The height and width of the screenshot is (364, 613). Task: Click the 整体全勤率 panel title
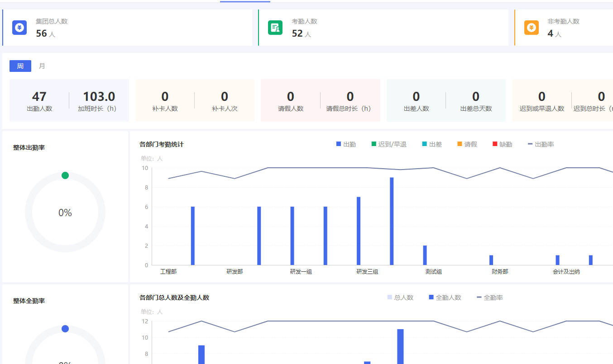coord(29,301)
